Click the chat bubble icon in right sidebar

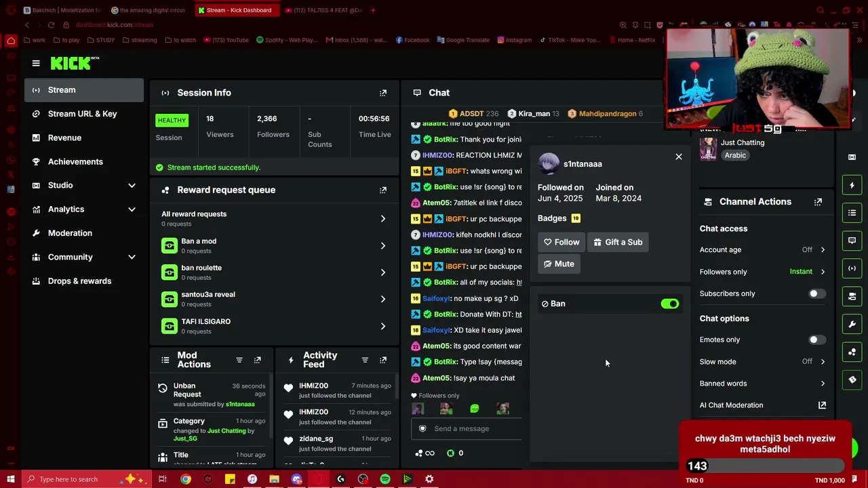(x=852, y=241)
